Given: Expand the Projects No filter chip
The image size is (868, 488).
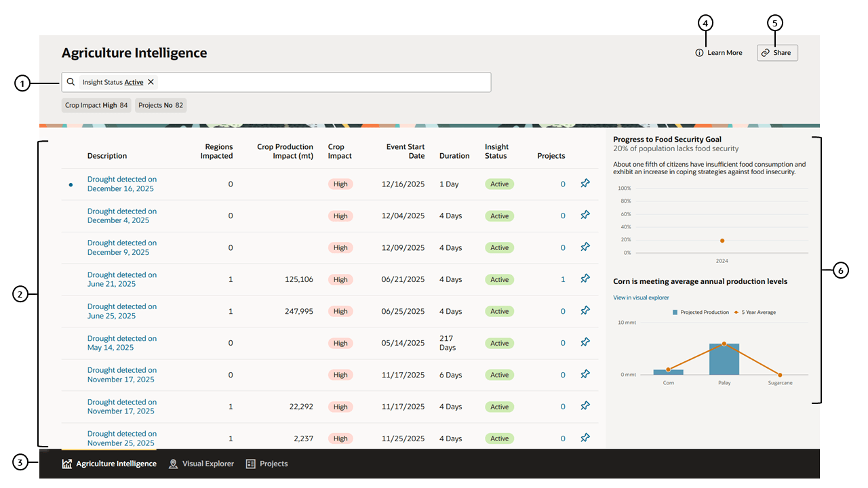Looking at the screenshot, I should click(160, 105).
